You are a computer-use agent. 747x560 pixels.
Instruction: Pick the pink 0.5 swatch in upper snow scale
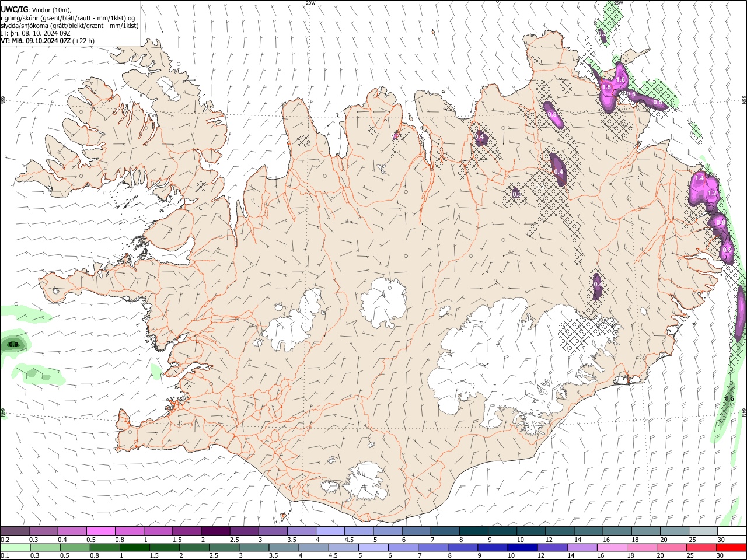[100, 531]
